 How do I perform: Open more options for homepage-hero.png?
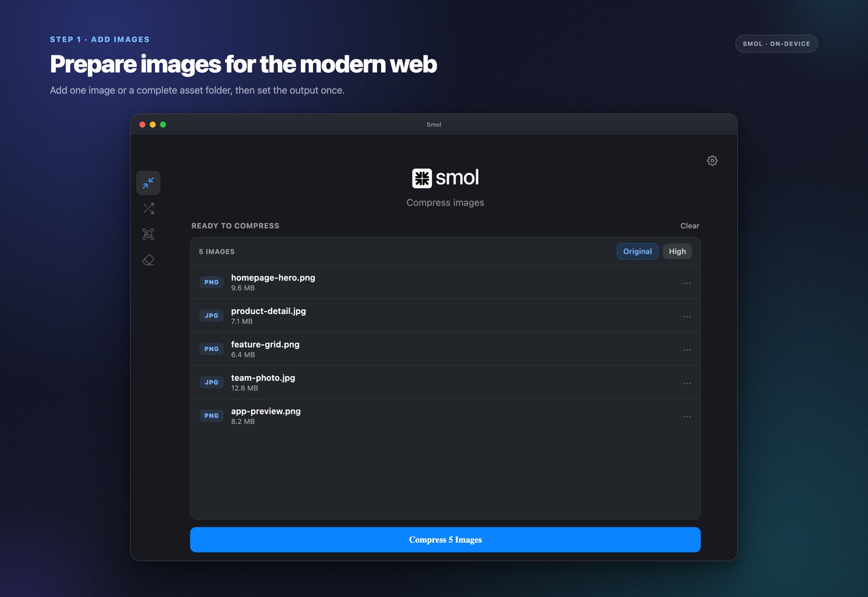click(x=687, y=283)
